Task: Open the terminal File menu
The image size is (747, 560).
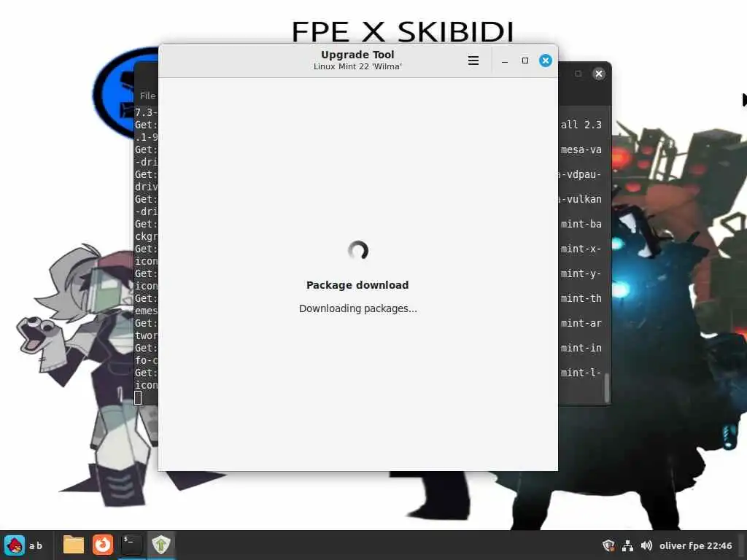Action: (147, 96)
